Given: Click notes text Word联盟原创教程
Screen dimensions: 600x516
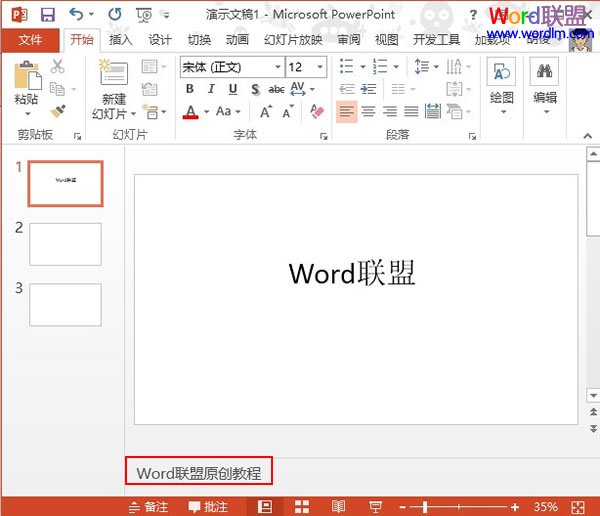Looking at the screenshot, I should click(199, 473).
